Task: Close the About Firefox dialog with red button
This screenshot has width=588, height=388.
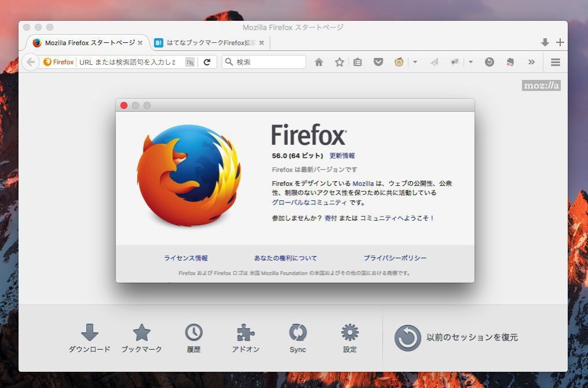Action: point(124,105)
